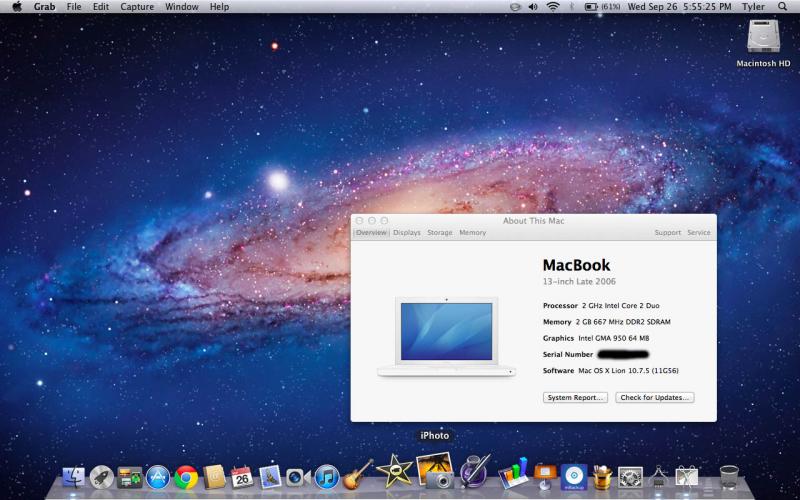Open the Wi-Fi status menu
Screen dimensions: 800x500
[553, 7]
